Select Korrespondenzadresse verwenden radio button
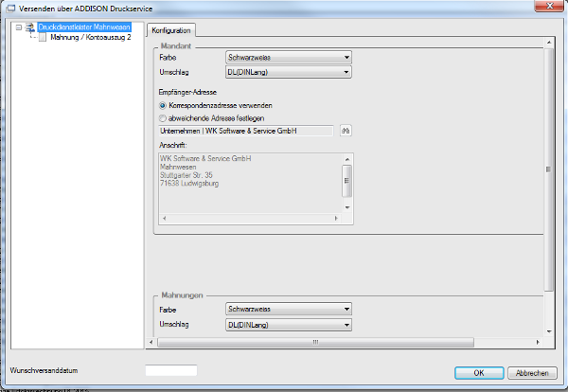This screenshot has width=568, height=392. [163, 106]
